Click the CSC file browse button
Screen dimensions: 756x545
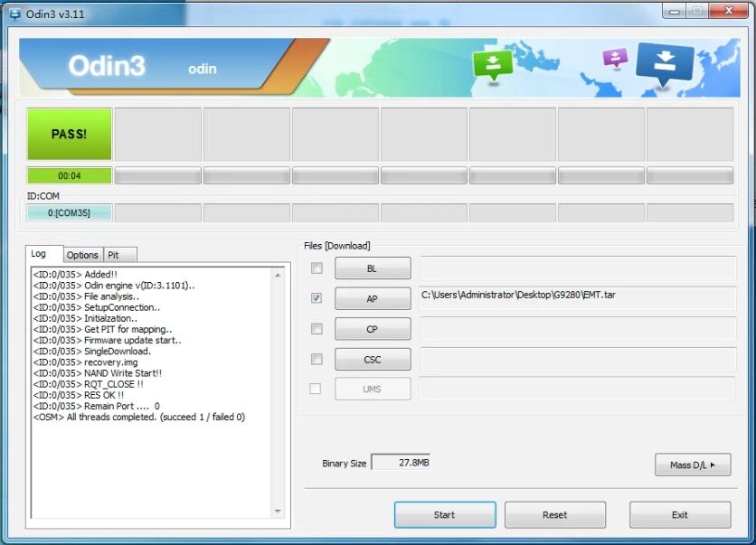click(373, 360)
